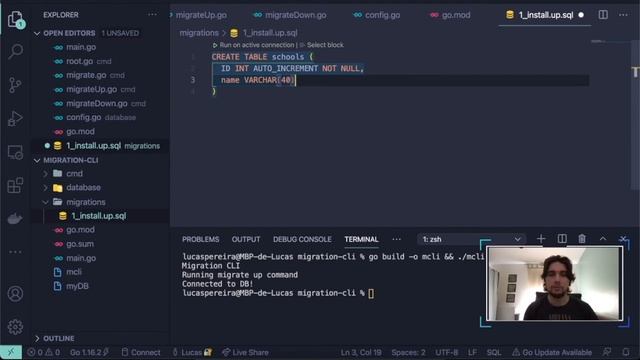
Task: Open mcli file in explorer tree
Action: (x=74, y=272)
